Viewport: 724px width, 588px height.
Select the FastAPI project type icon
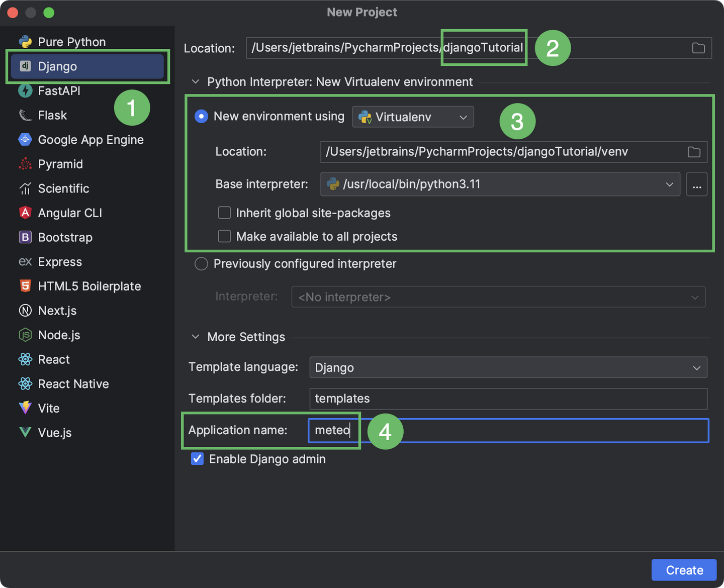pos(25,90)
